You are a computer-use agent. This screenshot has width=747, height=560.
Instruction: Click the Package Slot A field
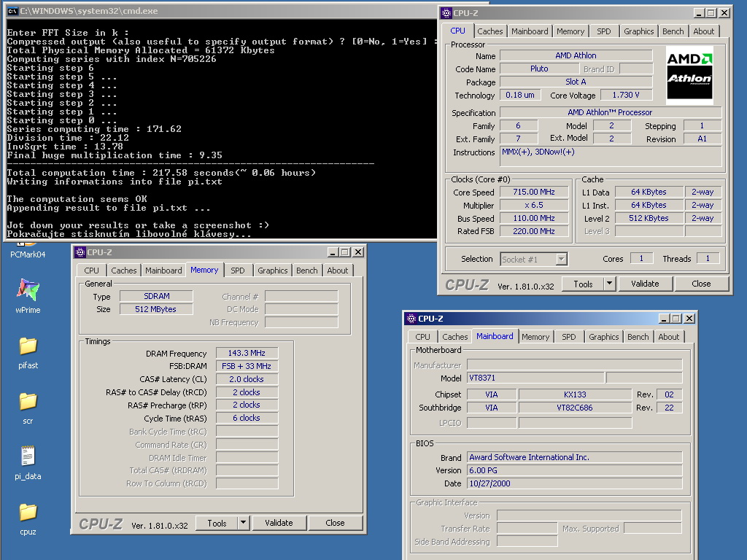(x=576, y=82)
